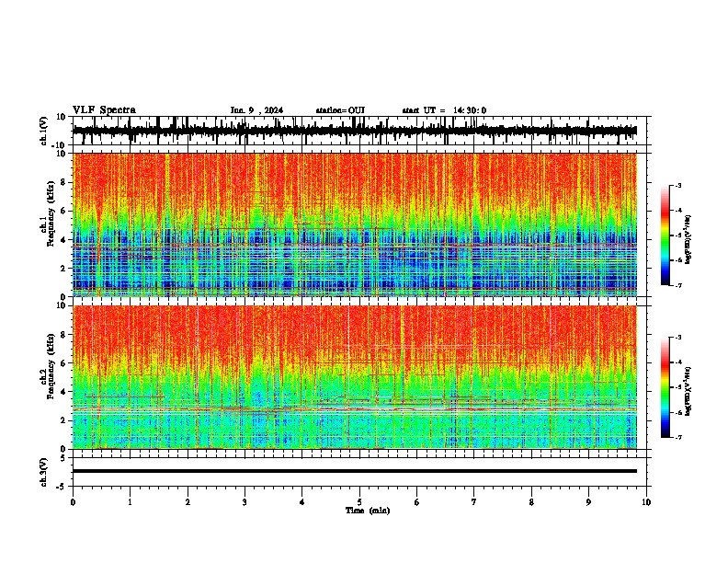Viewport: 728px width, 563px height.
Task: Click the date label 'Jan. 9, 2024'
Action: tap(256, 110)
